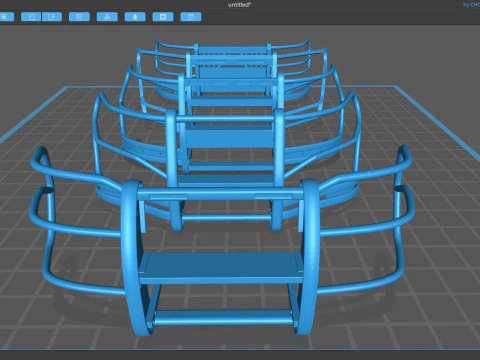Click the auto layout toolbar button
This screenshot has height=360, width=480.
pos(107,17)
